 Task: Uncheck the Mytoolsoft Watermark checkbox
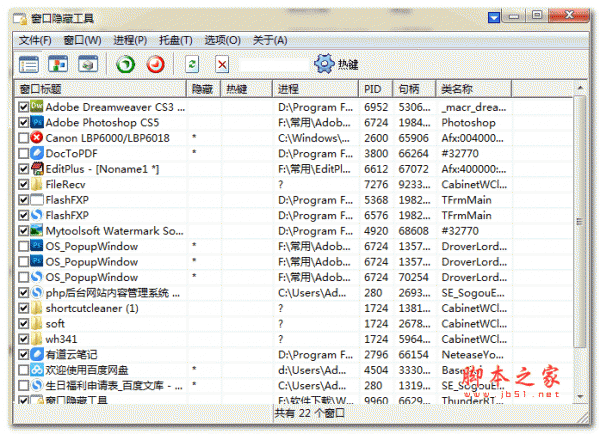click(x=23, y=231)
